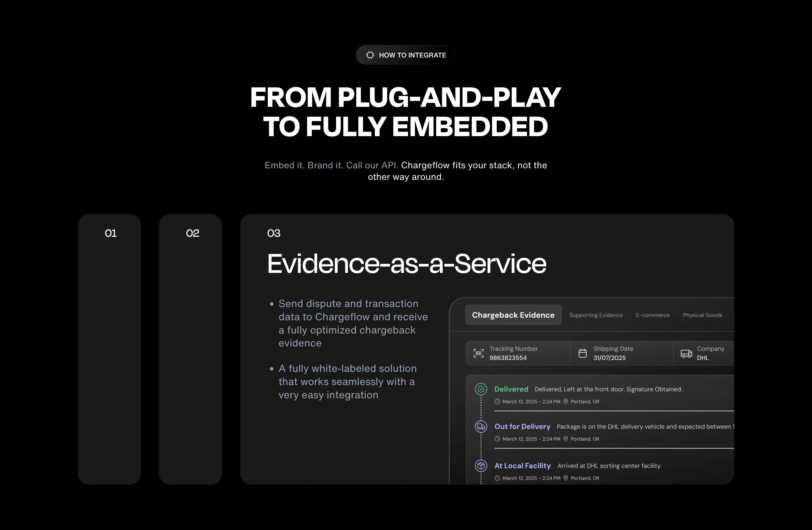Click the Evidence-as-a-Service heading
The image size is (812, 530).
pos(407,263)
